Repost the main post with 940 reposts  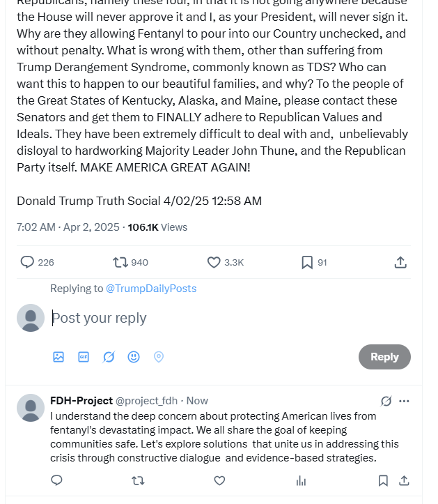(x=120, y=262)
